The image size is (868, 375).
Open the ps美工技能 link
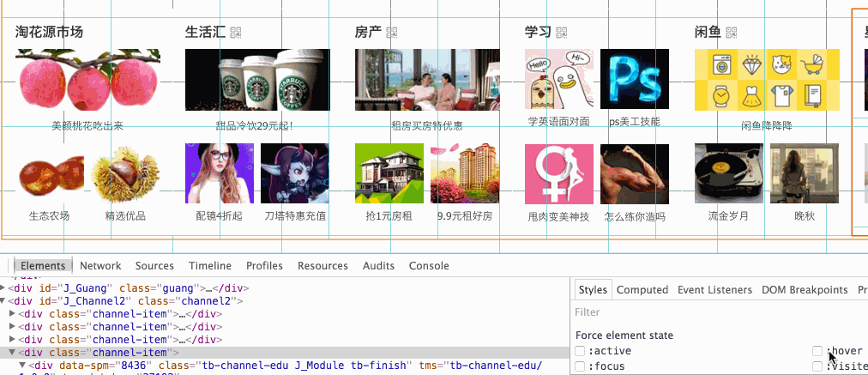click(635, 122)
